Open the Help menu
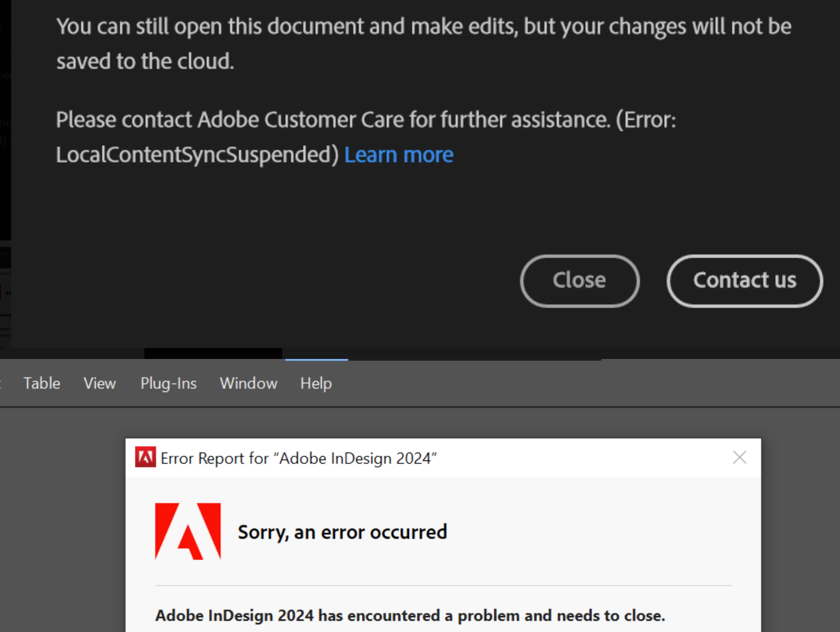This screenshot has height=632, width=840. 316,383
